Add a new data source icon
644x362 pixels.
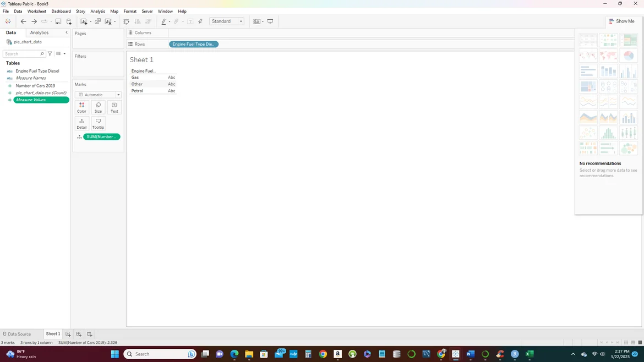pos(69,21)
